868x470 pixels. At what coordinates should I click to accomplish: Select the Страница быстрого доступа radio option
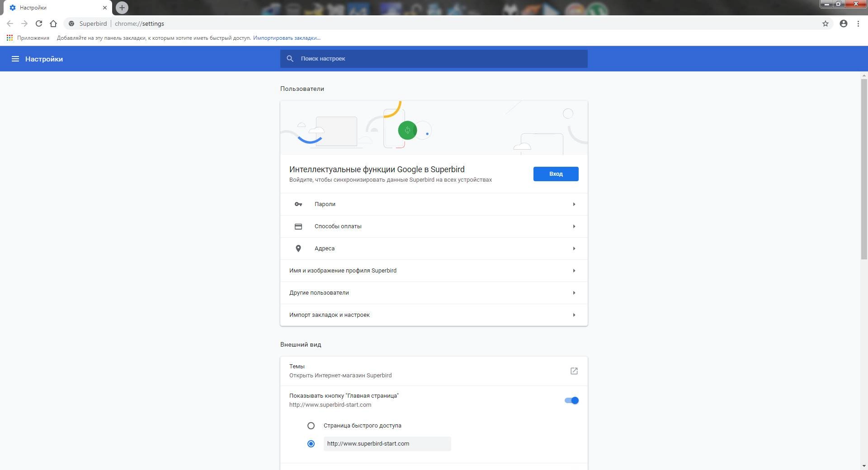coord(311,426)
